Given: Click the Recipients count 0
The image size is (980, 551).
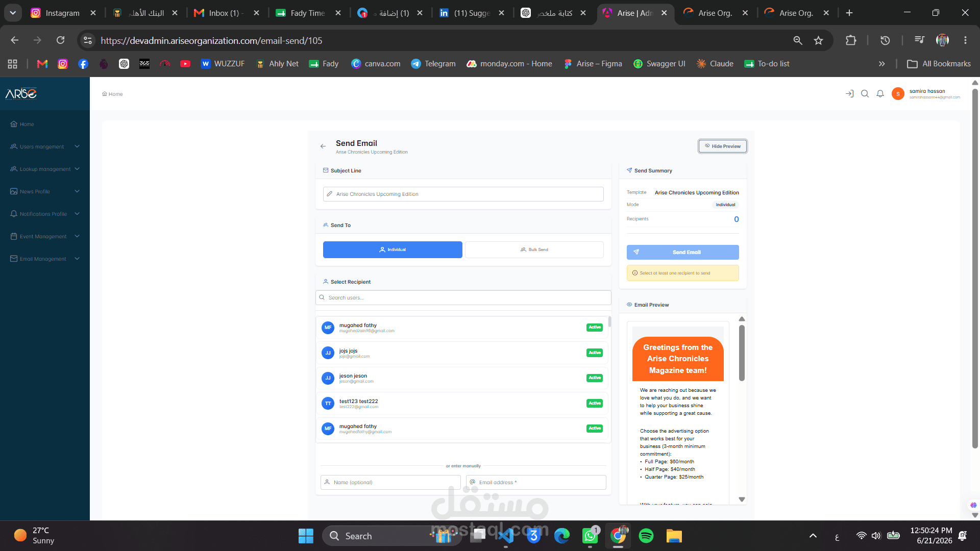Looking at the screenshot, I should pos(736,219).
